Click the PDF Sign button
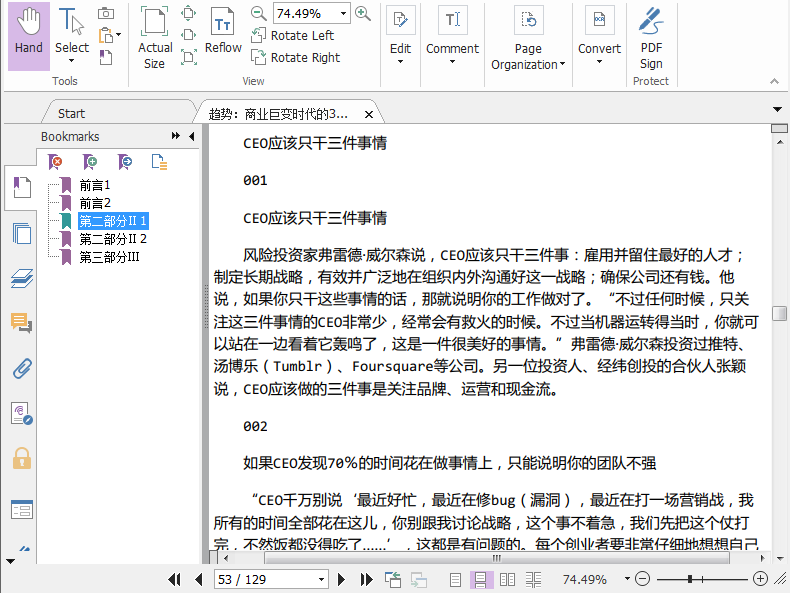The height and width of the screenshot is (593, 790). click(x=651, y=38)
